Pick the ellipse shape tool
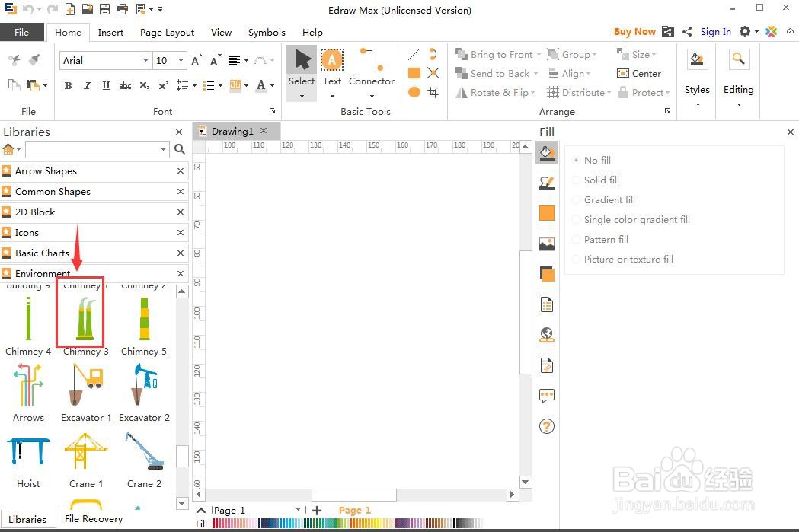Screen dimensions: 799x532 click(x=414, y=92)
